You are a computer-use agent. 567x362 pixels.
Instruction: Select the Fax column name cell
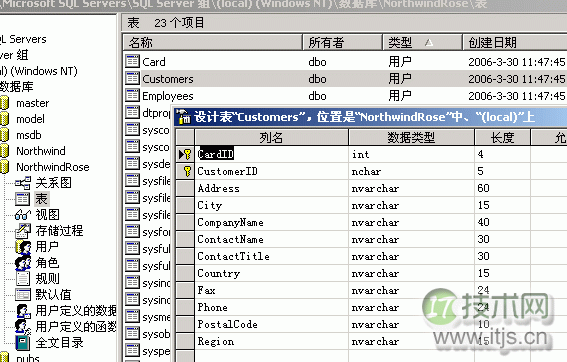tap(272, 290)
